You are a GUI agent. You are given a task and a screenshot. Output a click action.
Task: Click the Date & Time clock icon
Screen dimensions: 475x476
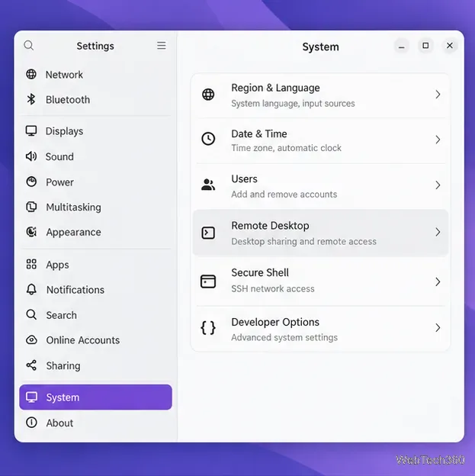tap(208, 139)
